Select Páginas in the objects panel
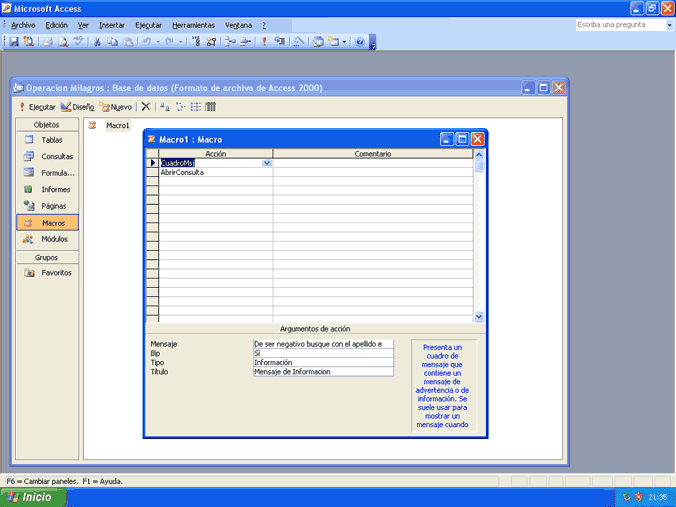The width and height of the screenshot is (676, 507). [47, 206]
